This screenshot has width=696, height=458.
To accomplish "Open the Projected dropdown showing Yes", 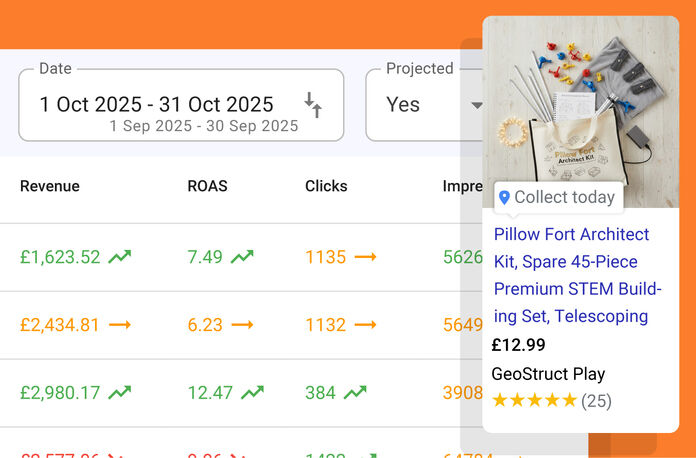I will [x=425, y=105].
